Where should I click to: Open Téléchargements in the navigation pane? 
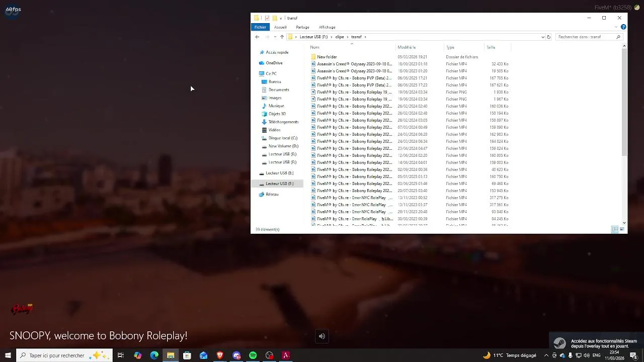click(280, 122)
